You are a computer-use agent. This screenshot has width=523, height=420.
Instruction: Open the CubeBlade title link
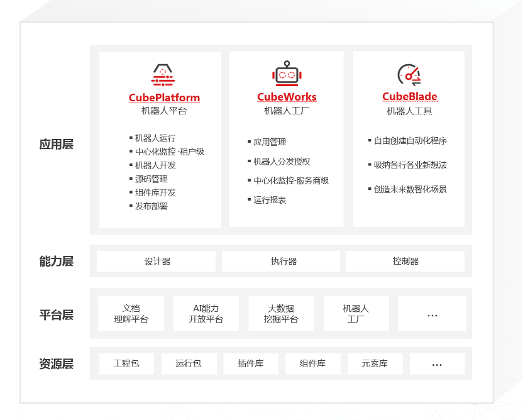(409, 96)
